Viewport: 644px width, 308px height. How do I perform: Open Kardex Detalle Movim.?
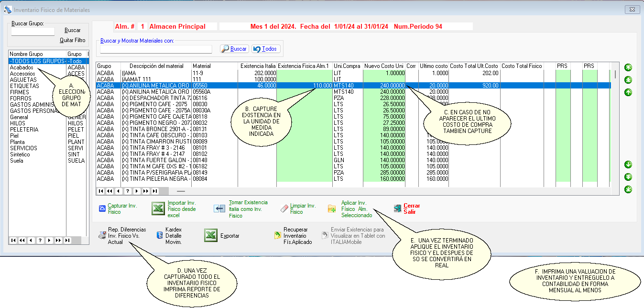[x=160, y=235]
